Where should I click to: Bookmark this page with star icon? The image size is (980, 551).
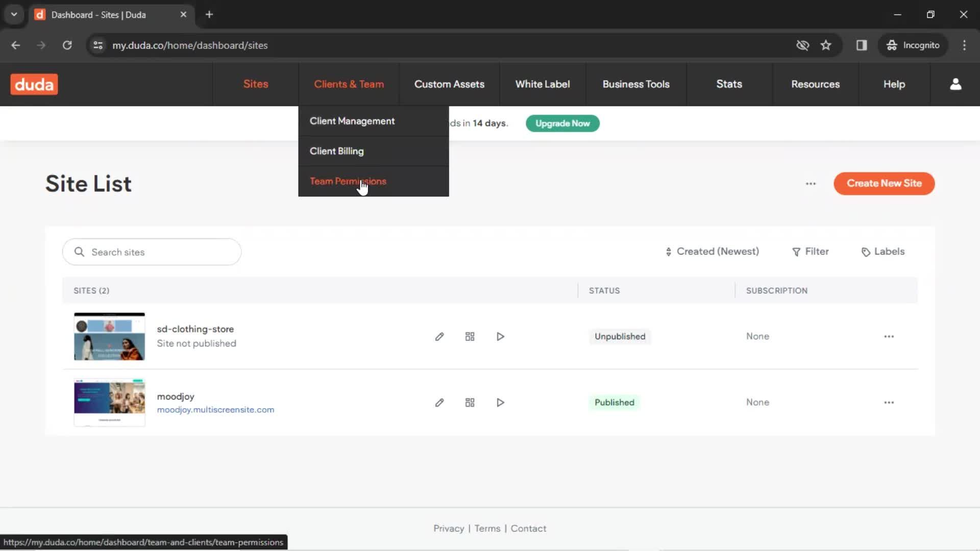tap(826, 45)
